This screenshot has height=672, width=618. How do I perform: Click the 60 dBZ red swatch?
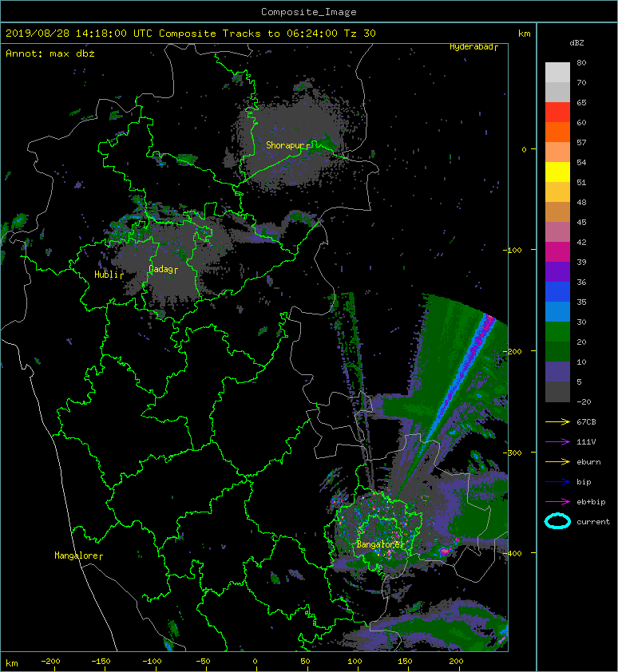[557, 113]
